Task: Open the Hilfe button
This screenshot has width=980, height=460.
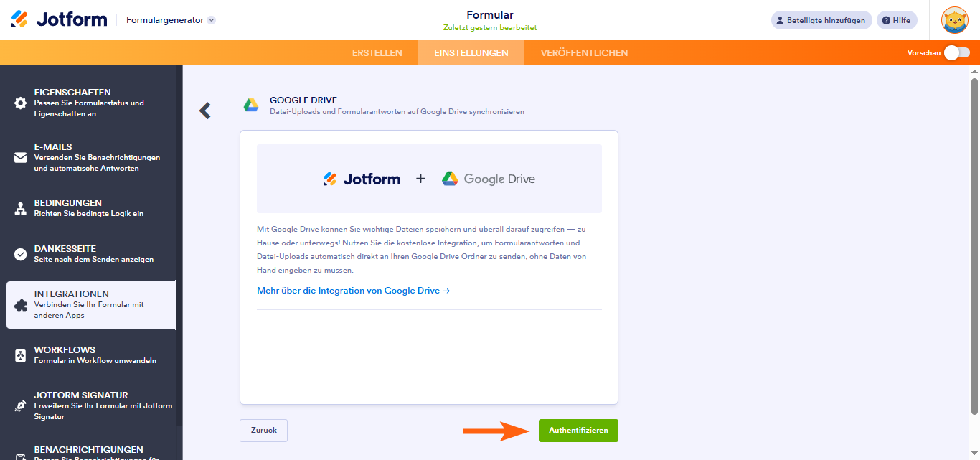Action: click(897, 20)
